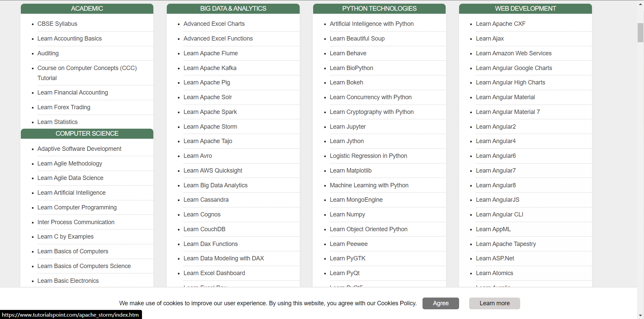Open Learn Apache Solr link
The image size is (644, 319).
(x=208, y=97)
